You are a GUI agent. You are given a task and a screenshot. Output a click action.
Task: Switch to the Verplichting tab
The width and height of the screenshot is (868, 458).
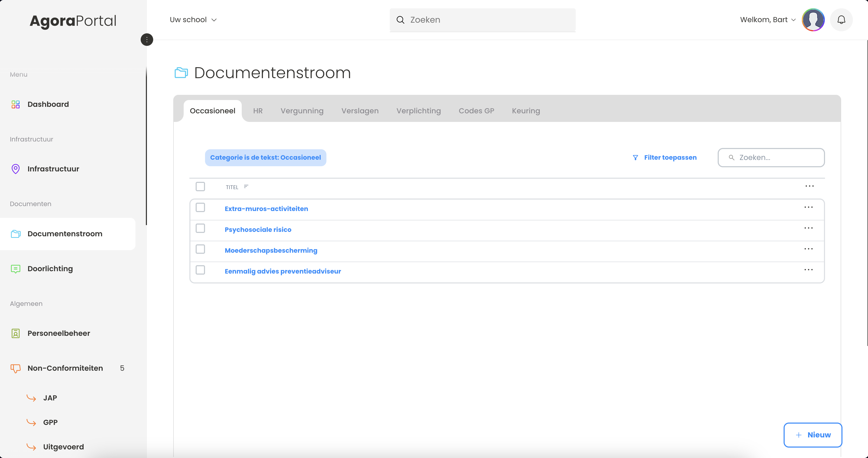pos(418,111)
